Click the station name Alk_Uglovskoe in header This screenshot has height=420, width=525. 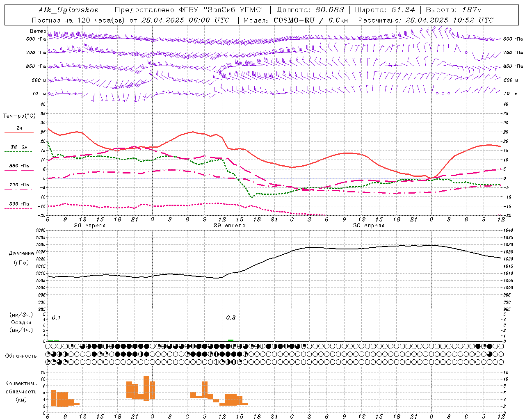(x=68, y=10)
